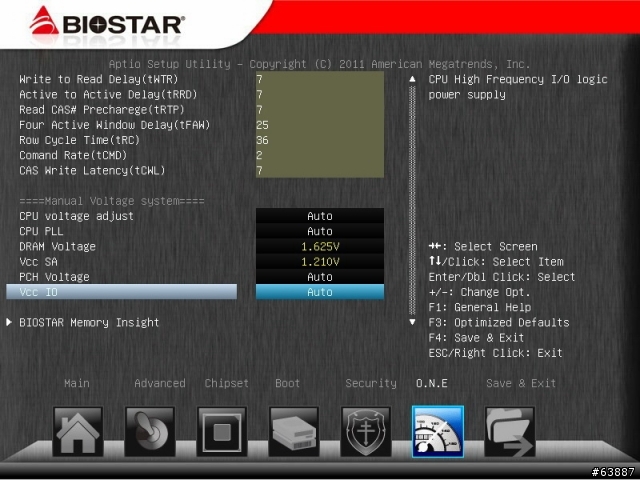Open Vcc IO Auto dropdown
Image resolution: width=640 pixels, height=480 pixels.
click(x=320, y=292)
